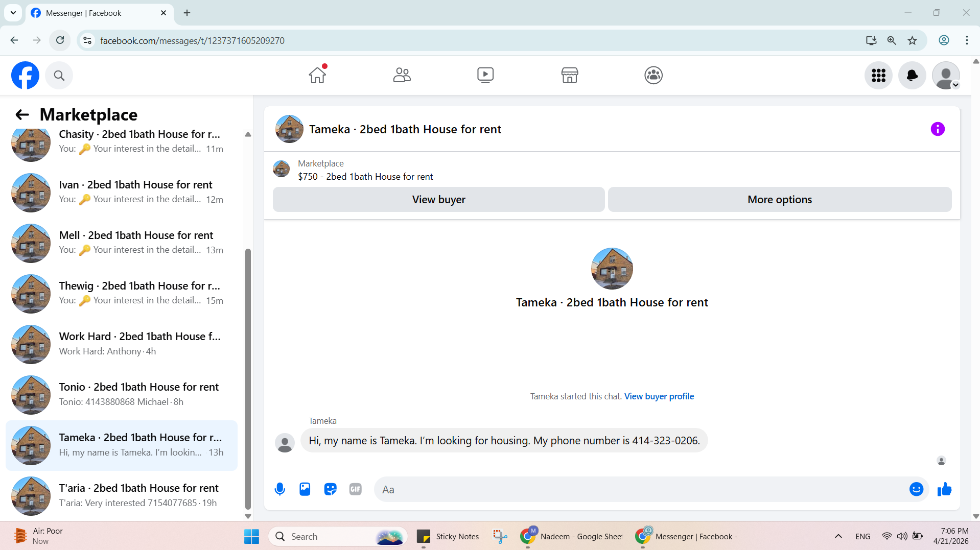Open the Chrome profile icon
980x550 pixels.
[944, 40]
